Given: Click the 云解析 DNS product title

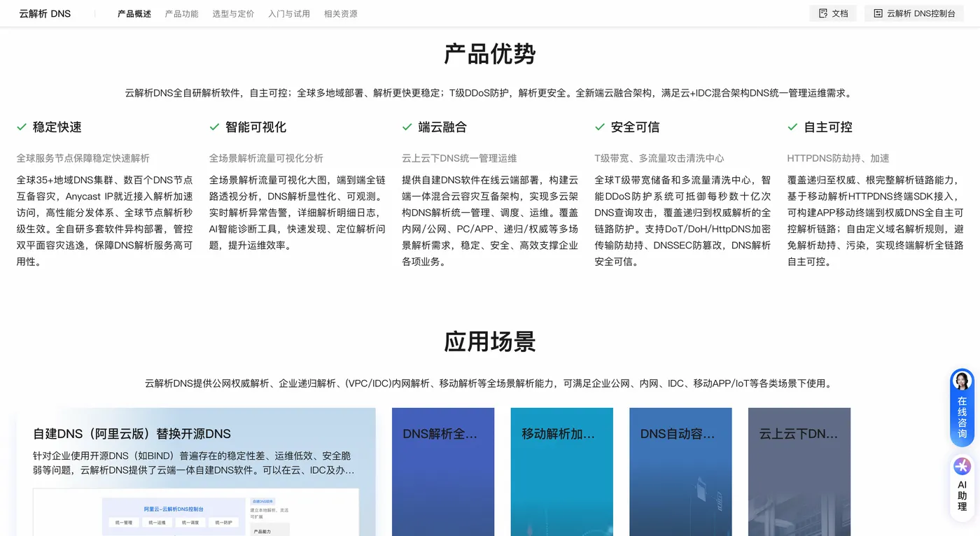Looking at the screenshot, I should coord(45,13).
